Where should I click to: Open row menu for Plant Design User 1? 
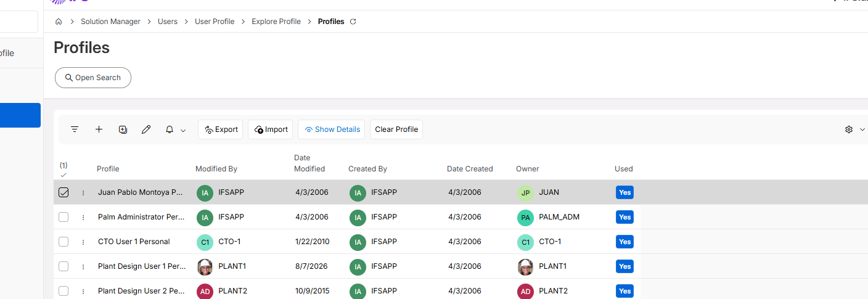point(83,266)
